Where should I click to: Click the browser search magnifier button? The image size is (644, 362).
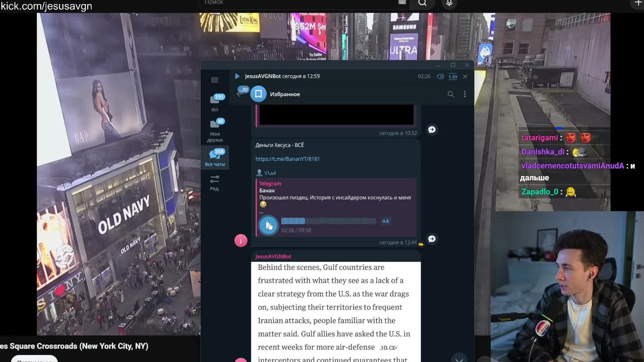click(x=423, y=3)
